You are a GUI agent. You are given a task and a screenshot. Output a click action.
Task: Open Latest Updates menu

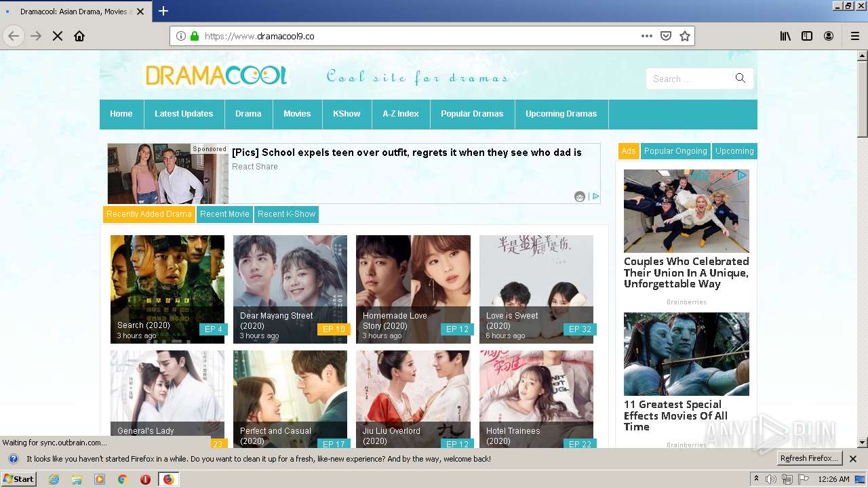[184, 114]
